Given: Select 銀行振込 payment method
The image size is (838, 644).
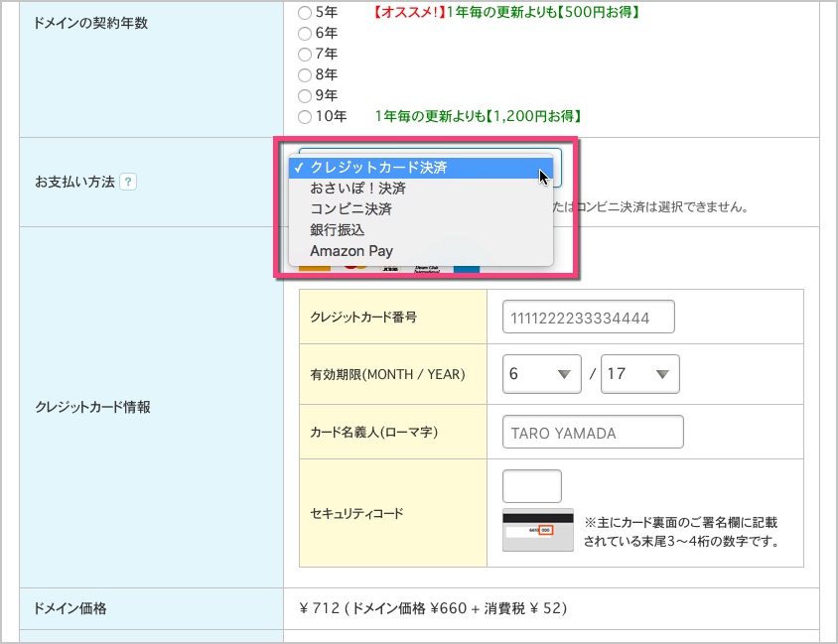Looking at the screenshot, I should tap(421, 230).
